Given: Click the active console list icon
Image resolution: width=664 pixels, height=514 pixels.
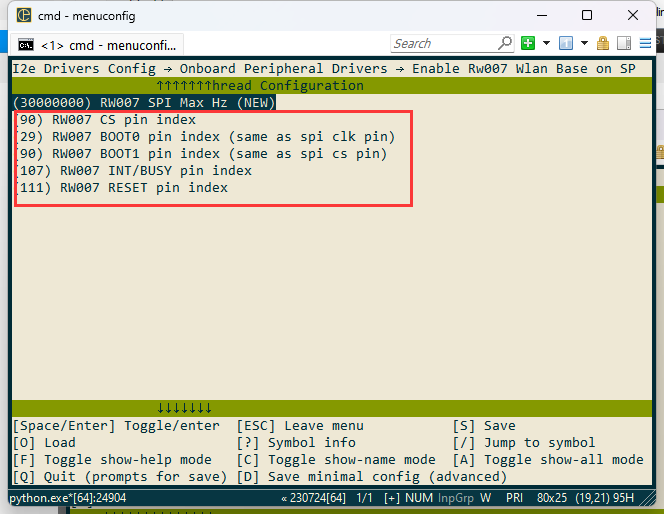Looking at the screenshot, I should 566,43.
